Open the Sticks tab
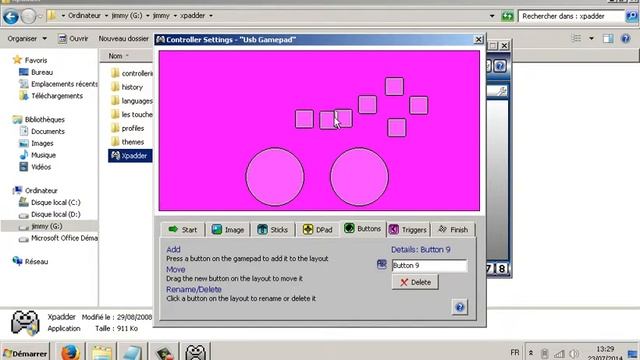 pos(272,229)
